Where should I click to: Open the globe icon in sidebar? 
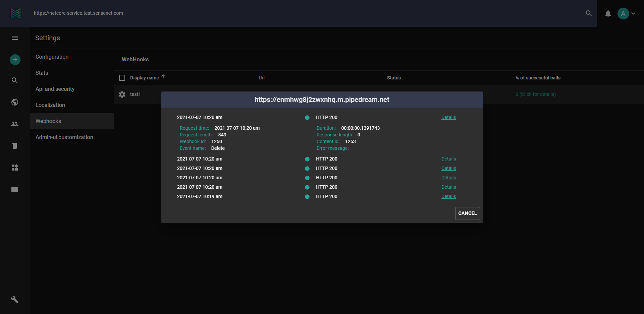point(15,102)
